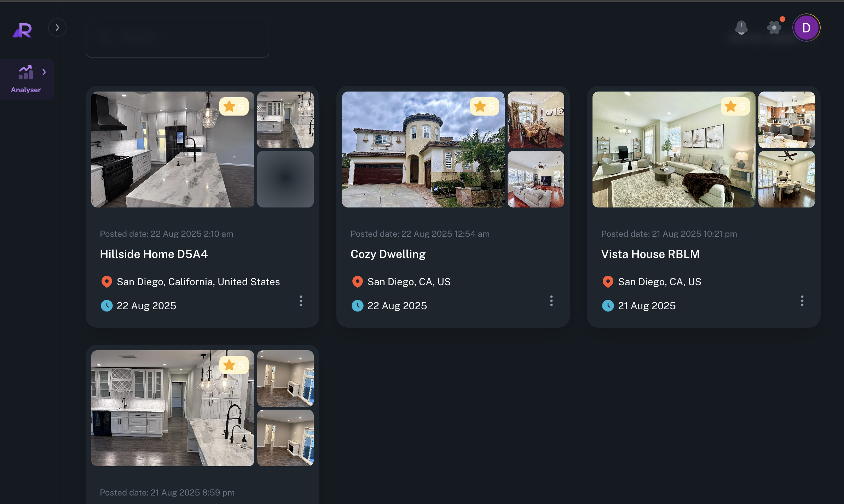Collapse the sidebar with the chevron button

(x=57, y=27)
